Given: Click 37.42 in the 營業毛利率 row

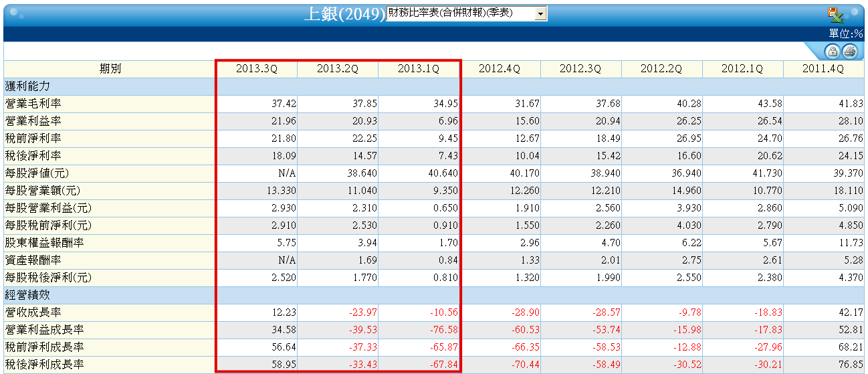Looking at the screenshot, I should tap(284, 104).
